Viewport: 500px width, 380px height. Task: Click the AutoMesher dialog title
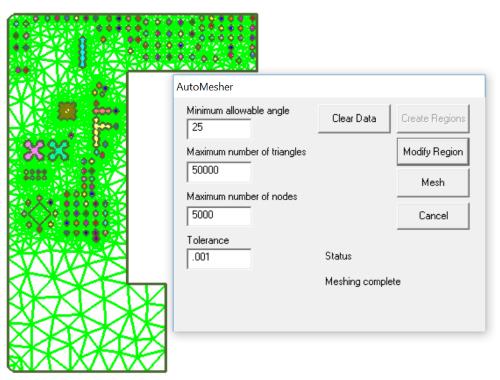pyautogui.click(x=205, y=87)
